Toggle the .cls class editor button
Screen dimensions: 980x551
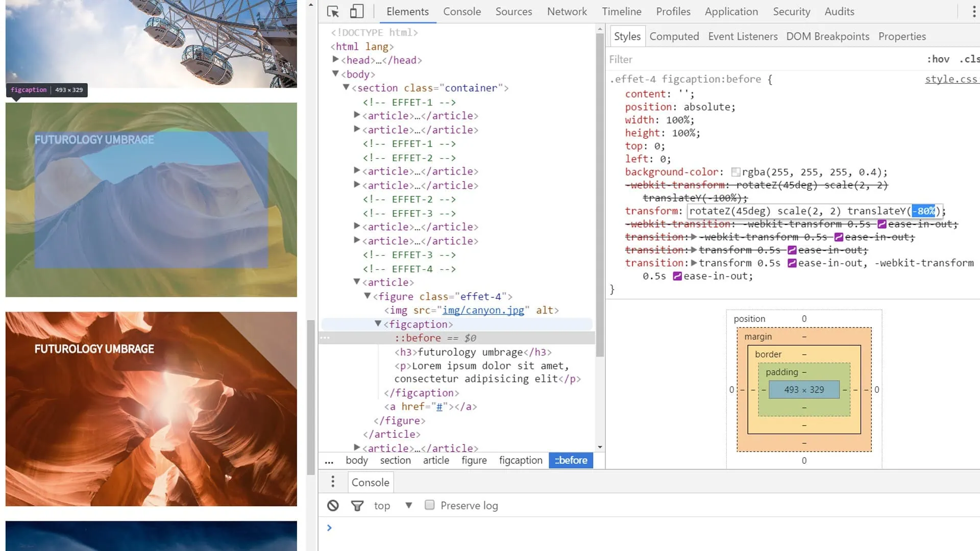[x=969, y=59]
